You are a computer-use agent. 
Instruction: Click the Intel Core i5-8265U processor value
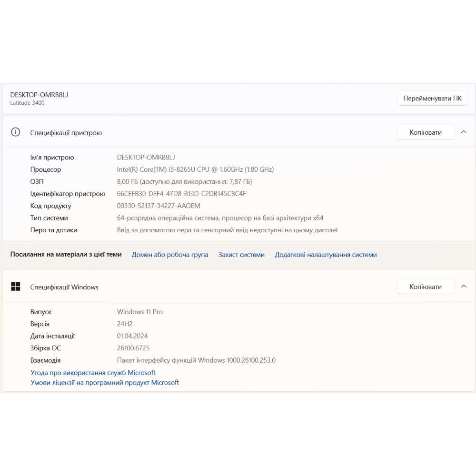(195, 169)
